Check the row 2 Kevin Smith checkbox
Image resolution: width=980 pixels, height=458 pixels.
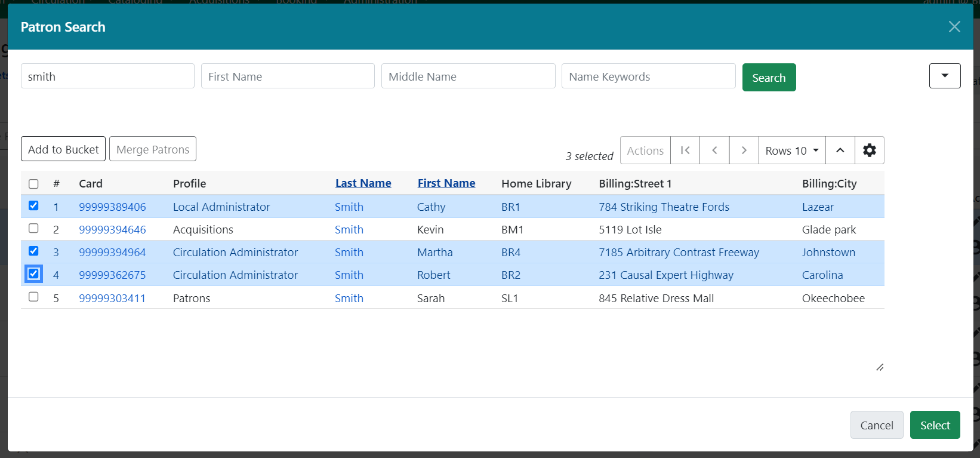coord(33,229)
